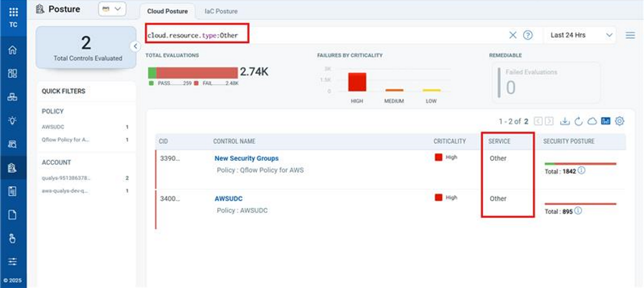The width and height of the screenshot is (644, 288).
Task: Click the red HIGH criticality bar
Action: coord(357,82)
